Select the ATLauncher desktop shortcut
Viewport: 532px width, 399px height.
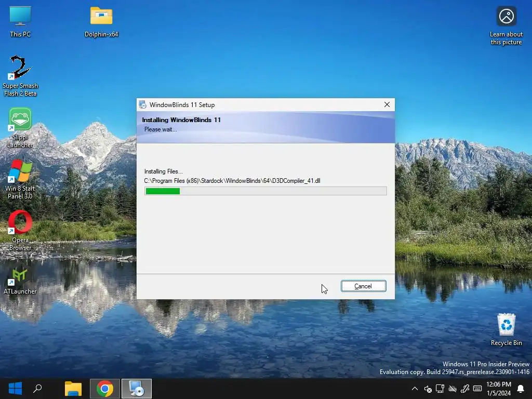(20, 281)
